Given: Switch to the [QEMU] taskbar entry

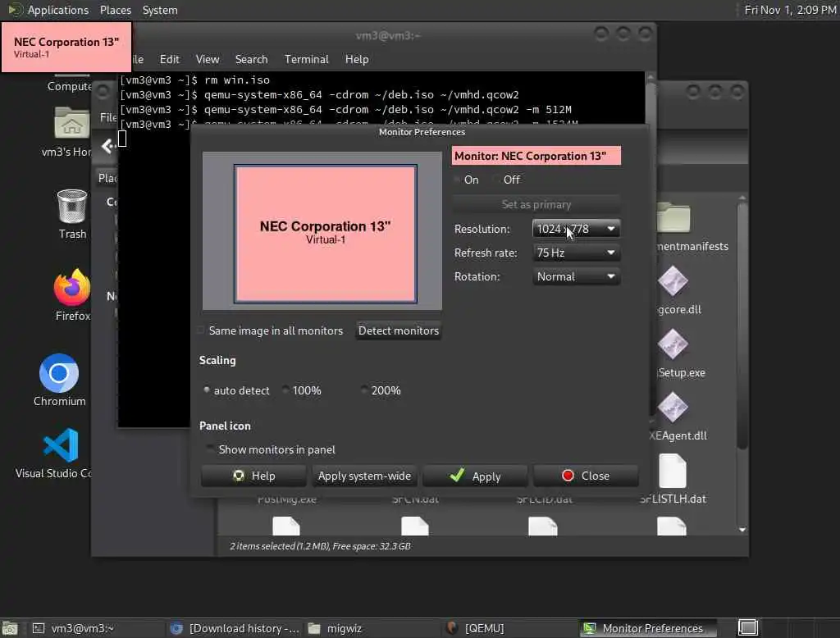Looking at the screenshot, I should point(510,628).
